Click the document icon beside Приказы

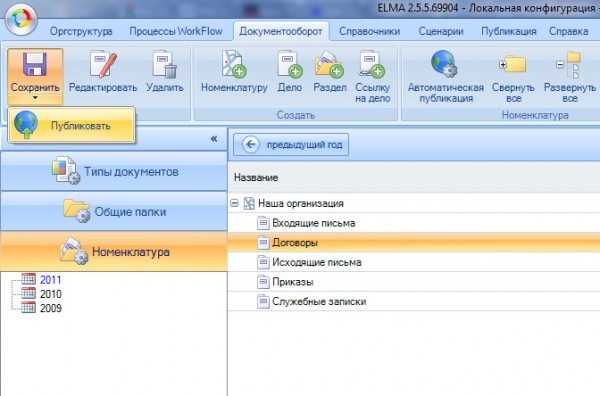263,282
